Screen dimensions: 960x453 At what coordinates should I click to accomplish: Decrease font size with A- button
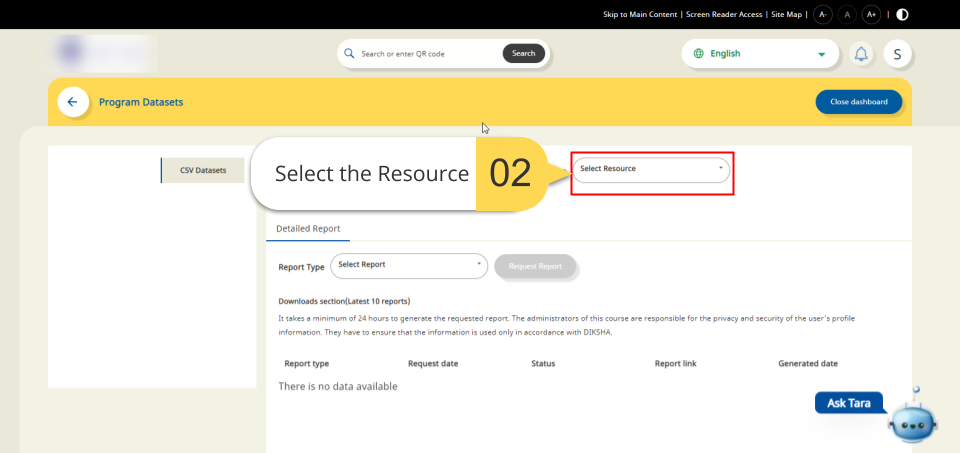822,14
